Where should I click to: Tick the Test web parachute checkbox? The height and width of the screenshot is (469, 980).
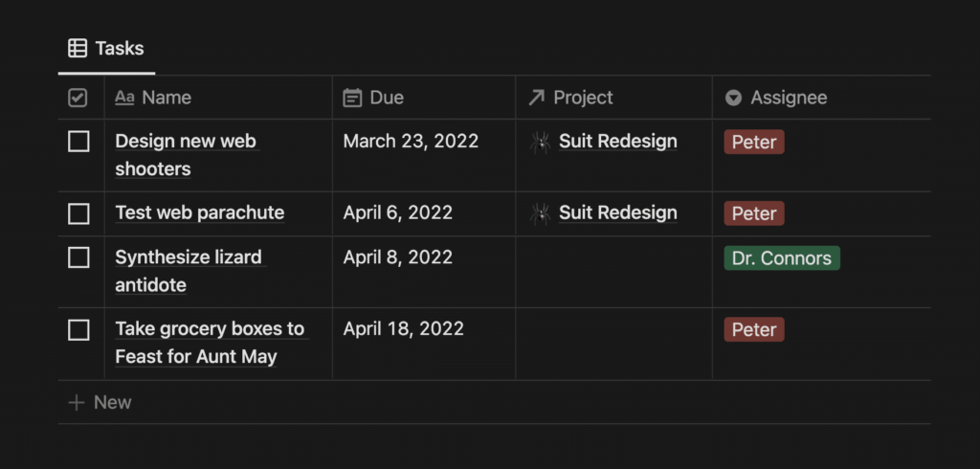coord(78,213)
